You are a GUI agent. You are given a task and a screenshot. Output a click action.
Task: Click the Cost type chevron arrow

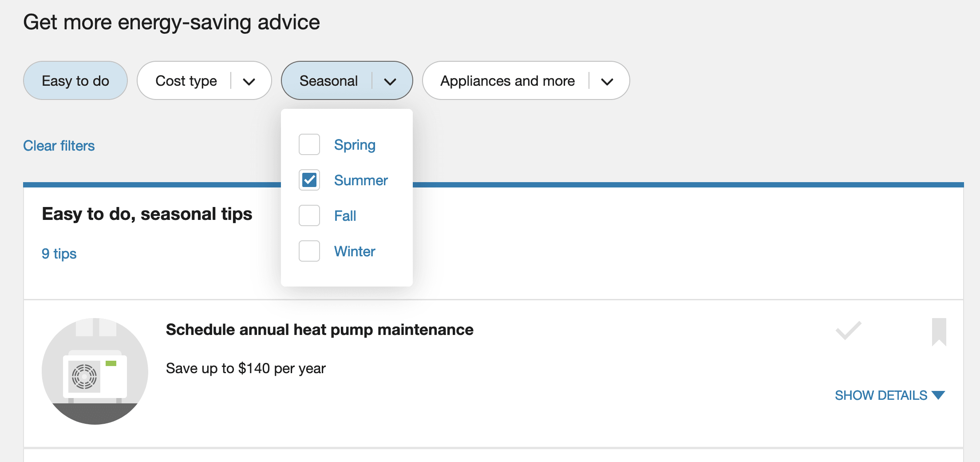pyautogui.click(x=249, y=81)
